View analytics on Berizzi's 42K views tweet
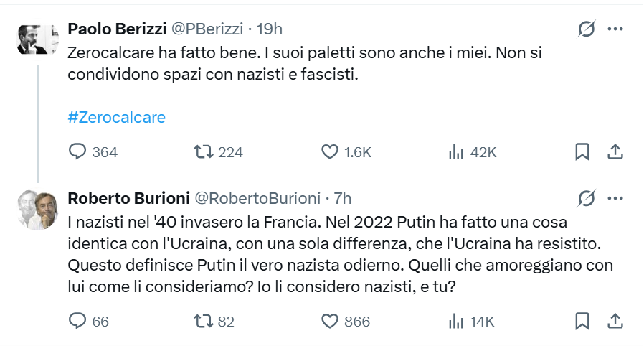The width and height of the screenshot is (644, 346). 455,152
